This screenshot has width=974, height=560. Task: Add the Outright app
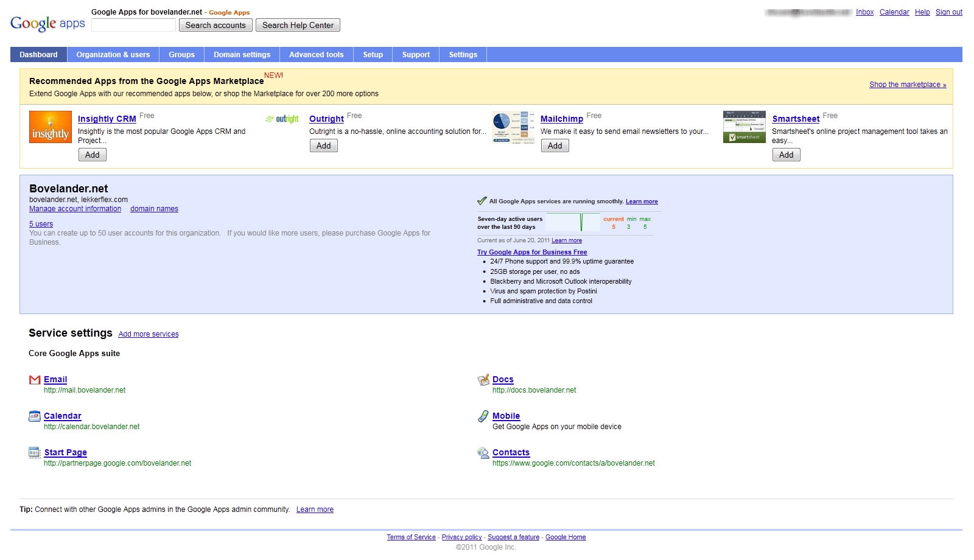click(324, 145)
